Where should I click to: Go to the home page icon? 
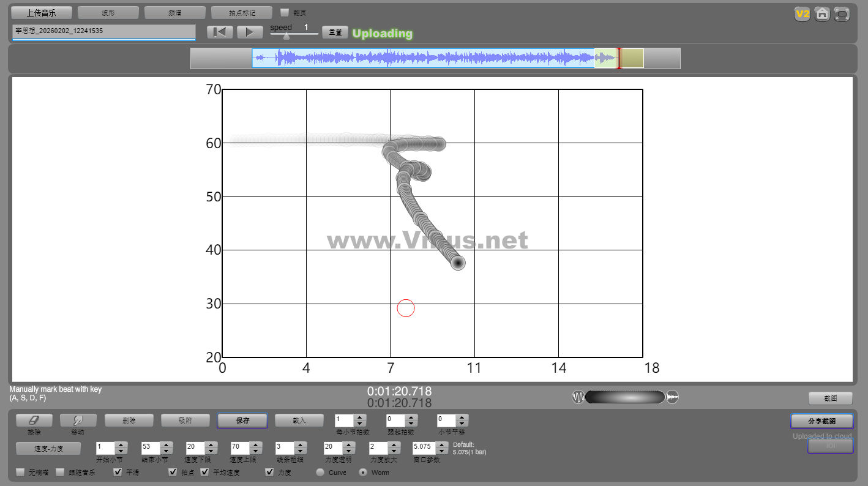coord(822,14)
